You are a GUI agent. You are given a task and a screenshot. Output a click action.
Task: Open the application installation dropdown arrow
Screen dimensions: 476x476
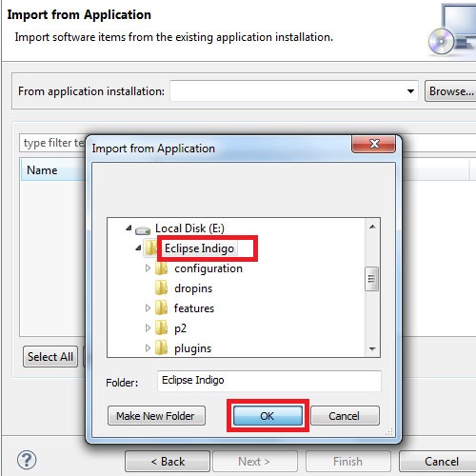(410, 91)
